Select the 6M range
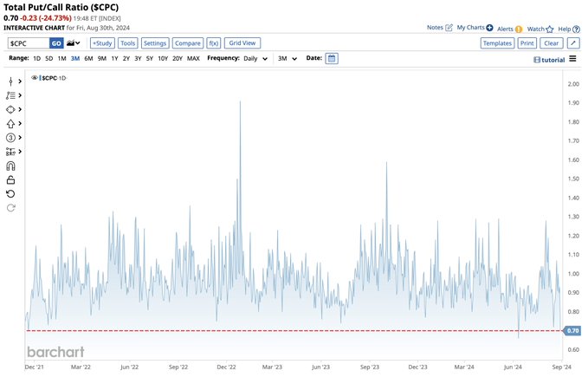 tap(88, 59)
